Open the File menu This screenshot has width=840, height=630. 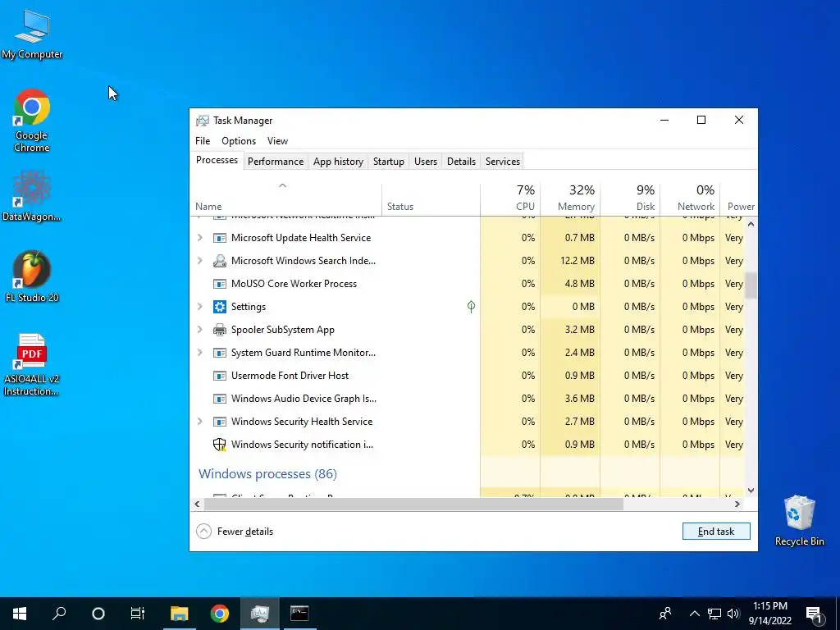coord(203,141)
